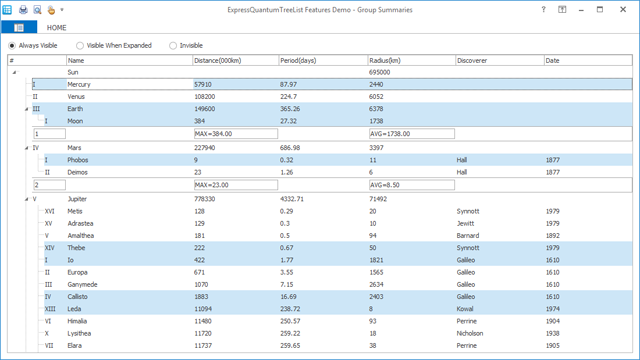Open the quick access toolbar customize arrow
The height and width of the screenshot is (360, 640).
(x=62, y=9)
